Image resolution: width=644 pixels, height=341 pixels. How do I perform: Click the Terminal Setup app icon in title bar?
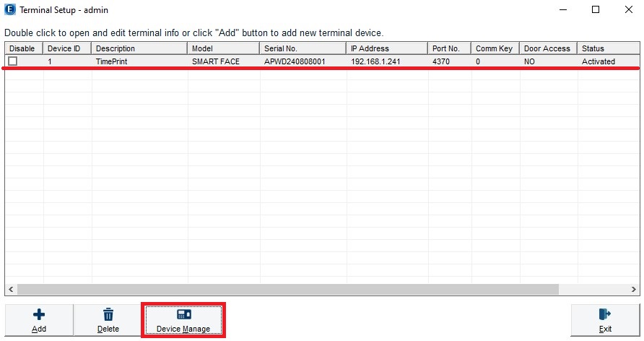pyautogui.click(x=10, y=9)
